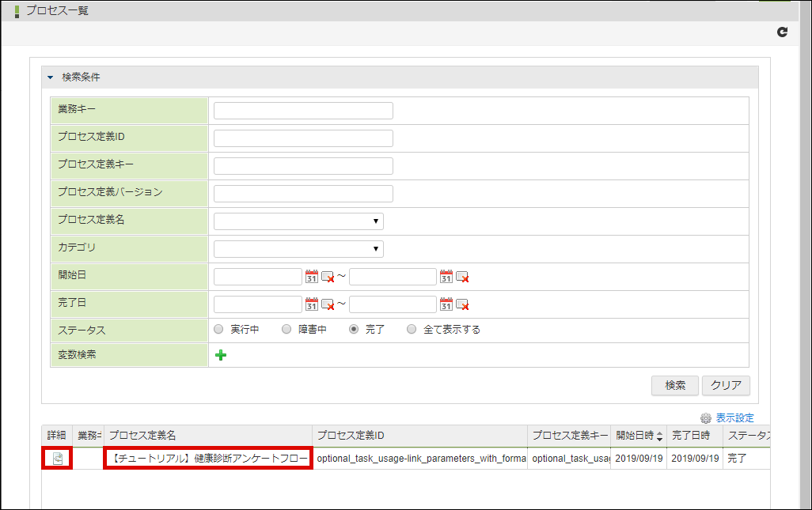Focus the プロセス定義ID text field
This screenshot has width=812, height=510.
[x=303, y=138]
